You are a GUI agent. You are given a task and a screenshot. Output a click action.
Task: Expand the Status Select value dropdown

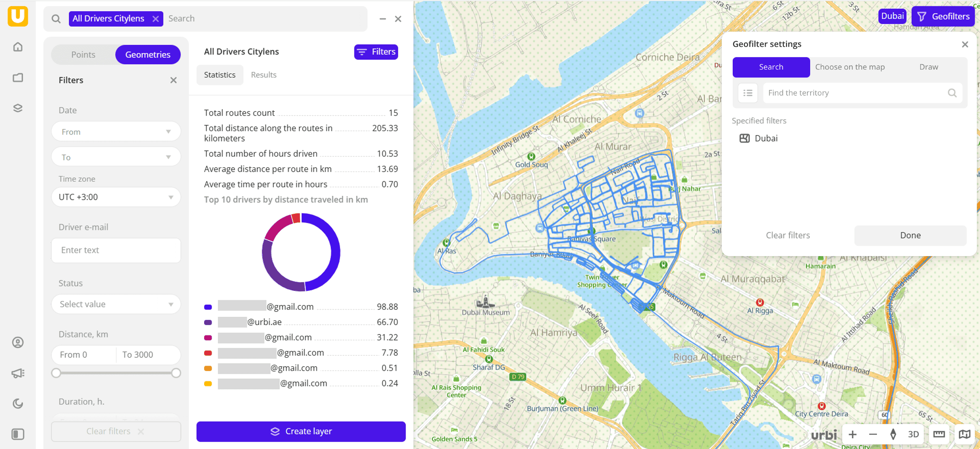pos(116,304)
